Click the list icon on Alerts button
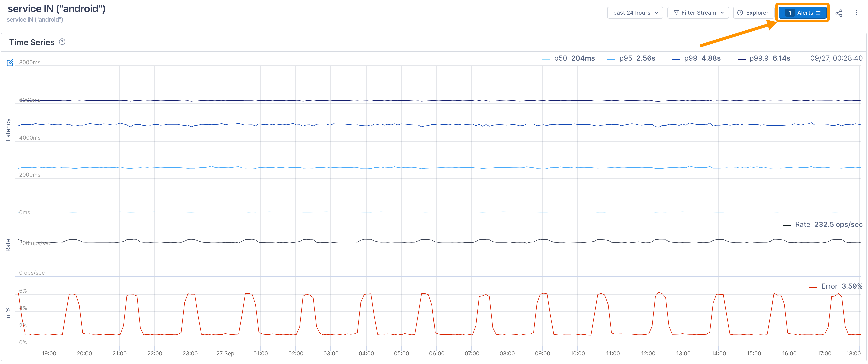This screenshot has height=364, width=868. point(818,13)
